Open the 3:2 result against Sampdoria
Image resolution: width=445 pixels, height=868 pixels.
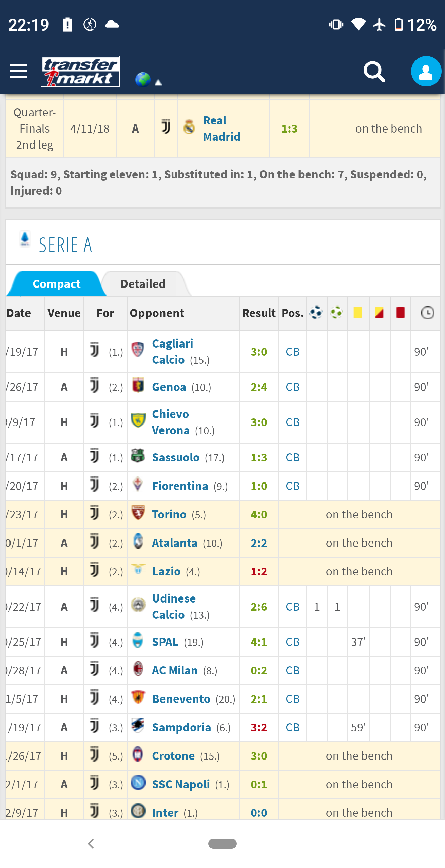point(259,727)
